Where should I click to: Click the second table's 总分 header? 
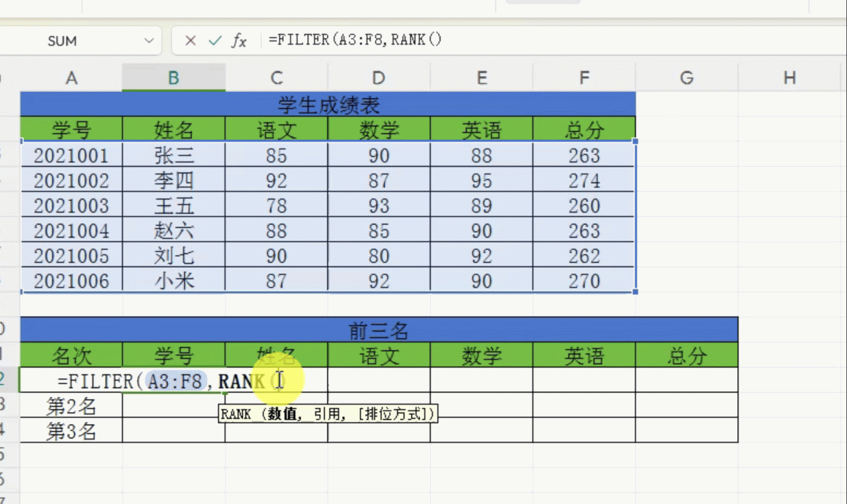687,355
